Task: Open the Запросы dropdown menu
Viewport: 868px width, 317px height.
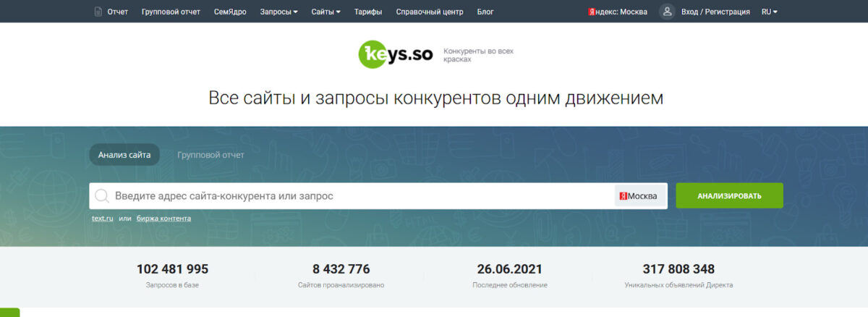Action: (278, 12)
